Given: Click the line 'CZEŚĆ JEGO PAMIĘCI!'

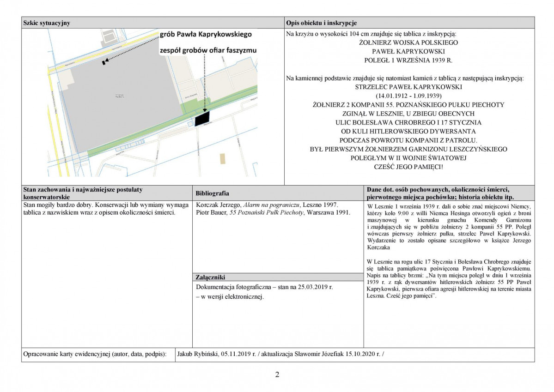Looking at the screenshot, I should 408,167.
